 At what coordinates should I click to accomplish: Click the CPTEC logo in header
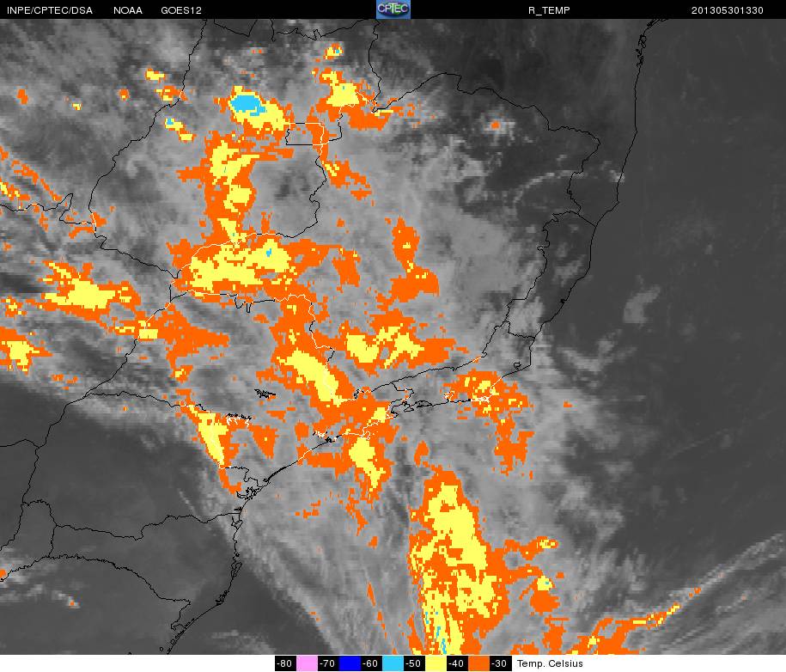point(393,9)
